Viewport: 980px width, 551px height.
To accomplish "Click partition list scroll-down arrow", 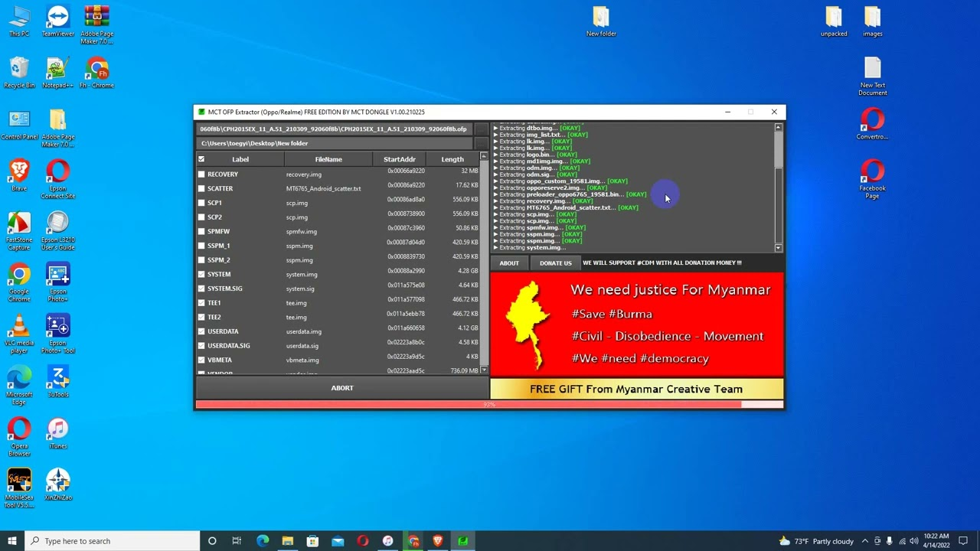I will [x=484, y=370].
